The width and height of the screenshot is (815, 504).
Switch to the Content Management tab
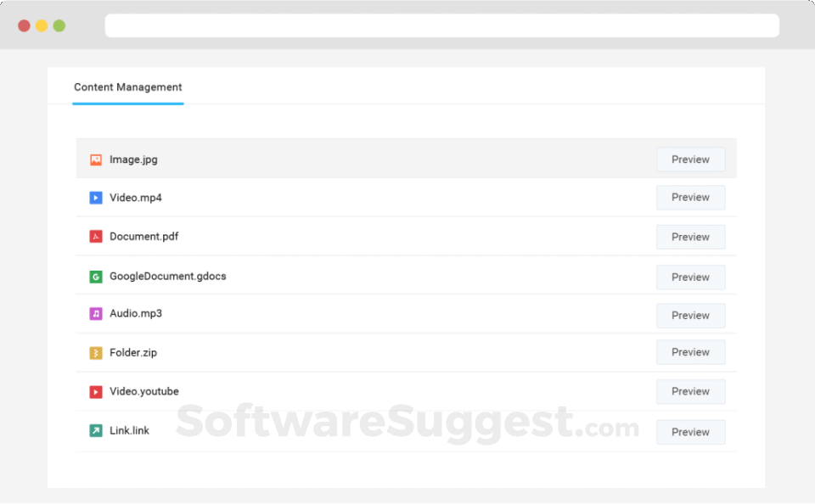point(128,87)
